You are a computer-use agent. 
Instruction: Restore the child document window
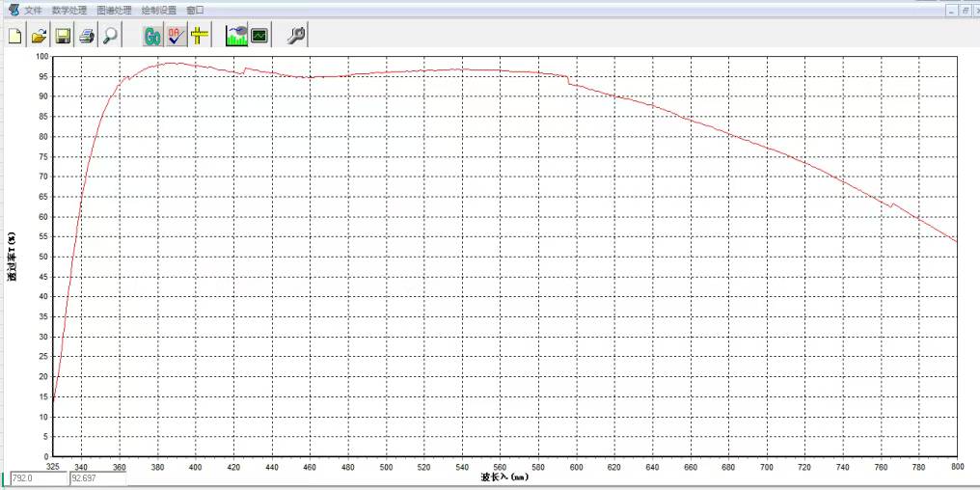964,11
